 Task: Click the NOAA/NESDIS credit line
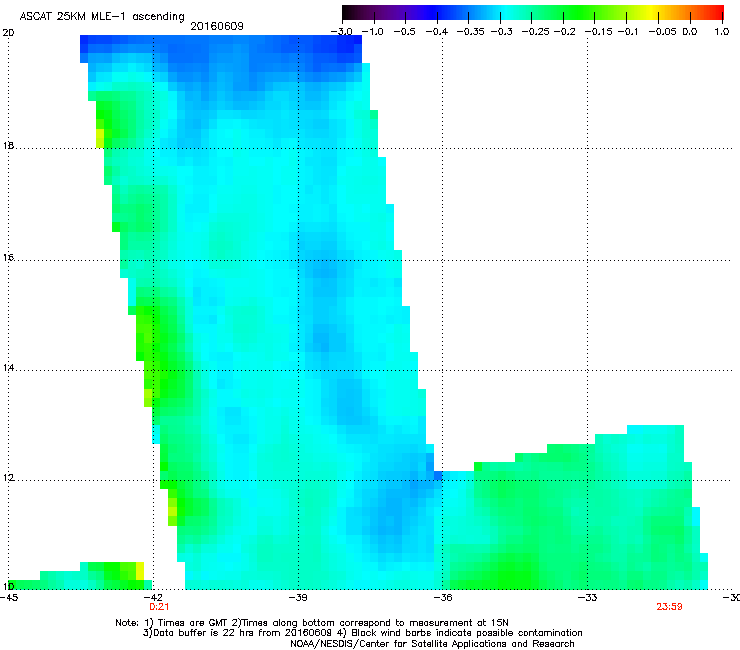(432, 643)
